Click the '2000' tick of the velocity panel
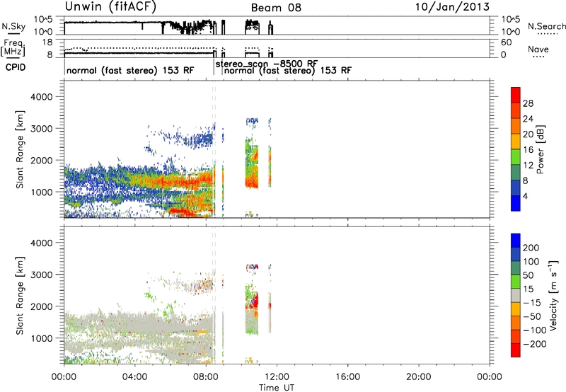 (x=42, y=306)
